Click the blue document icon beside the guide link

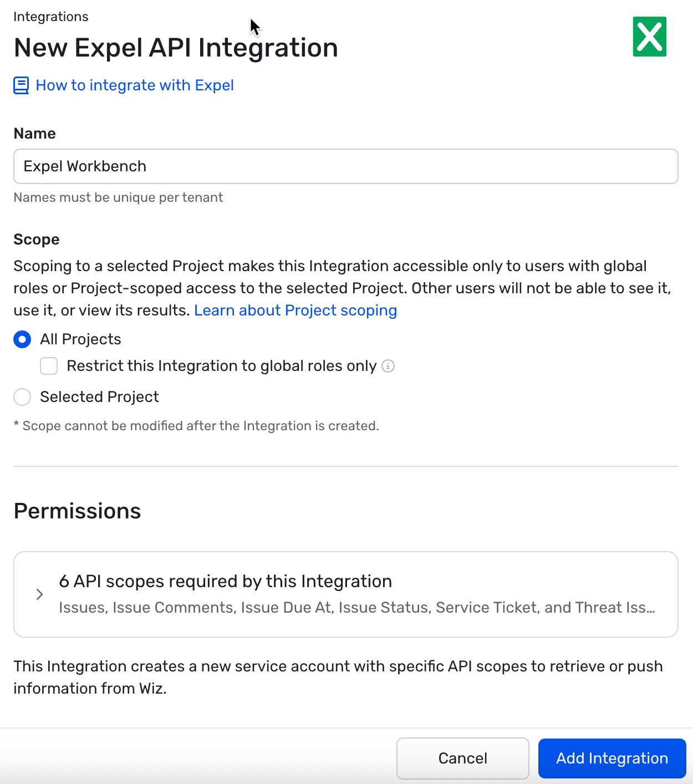[21, 85]
